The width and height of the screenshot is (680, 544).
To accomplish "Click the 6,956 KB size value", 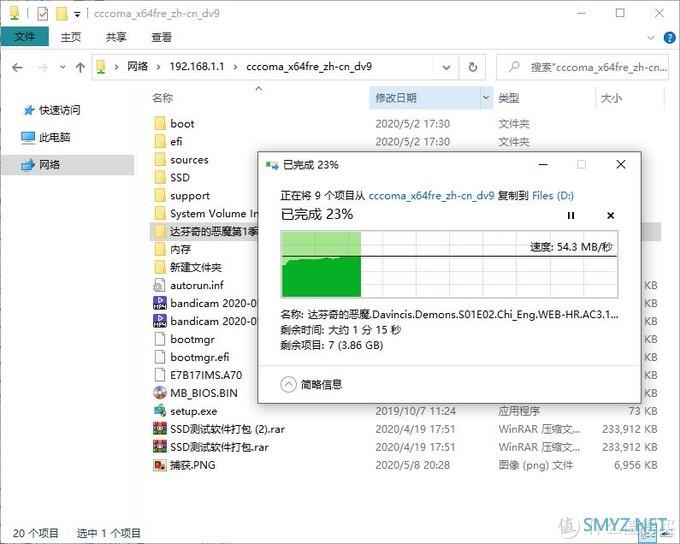I will 636,465.
